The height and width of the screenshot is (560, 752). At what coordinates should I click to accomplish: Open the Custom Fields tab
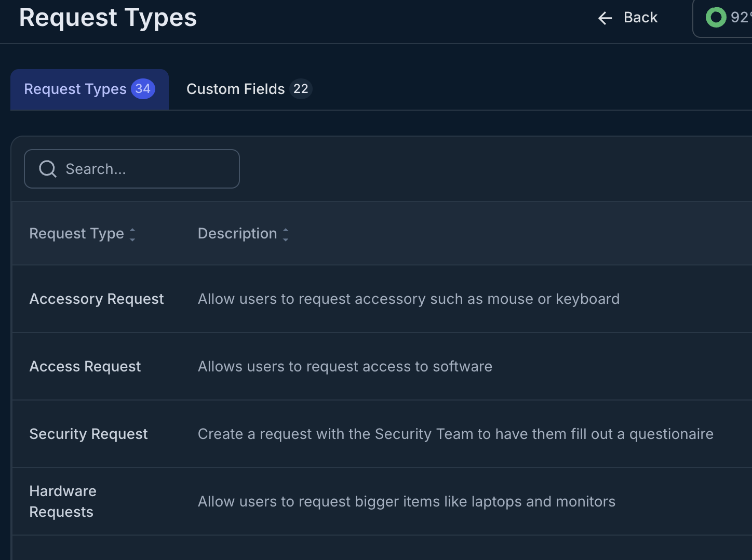click(x=249, y=89)
